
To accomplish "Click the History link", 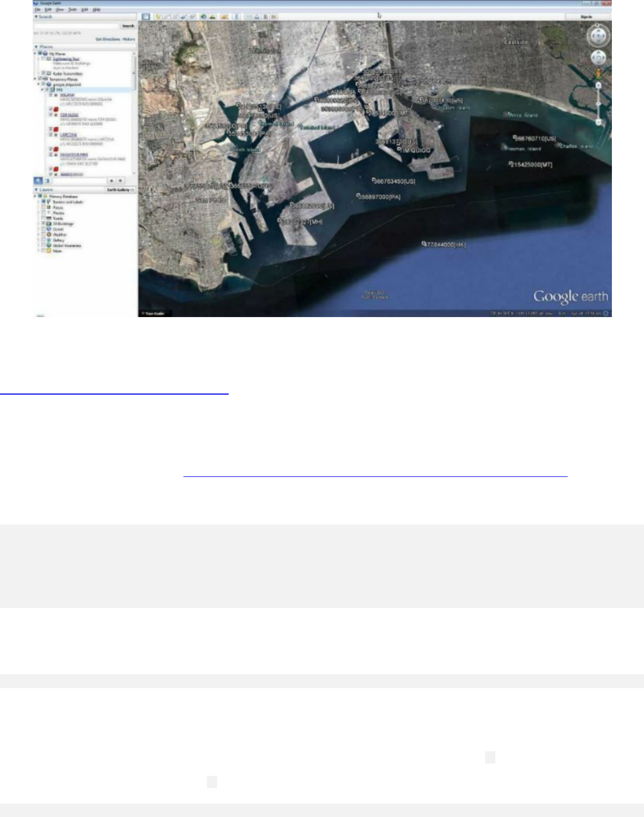I will click(129, 39).
